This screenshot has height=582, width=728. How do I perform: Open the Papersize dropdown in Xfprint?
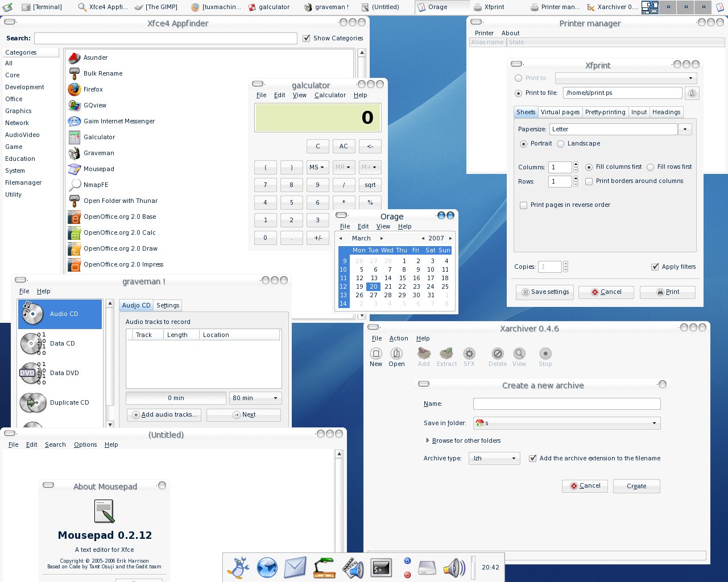(x=685, y=130)
